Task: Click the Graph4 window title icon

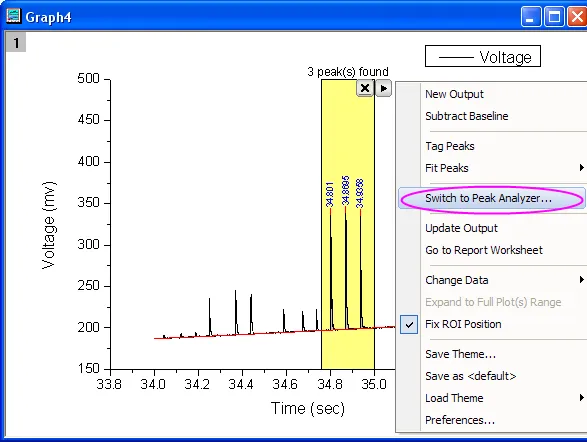Action: [x=13, y=16]
